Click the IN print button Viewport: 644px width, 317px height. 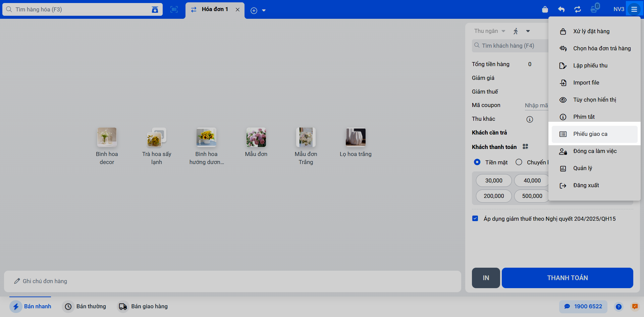486,278
